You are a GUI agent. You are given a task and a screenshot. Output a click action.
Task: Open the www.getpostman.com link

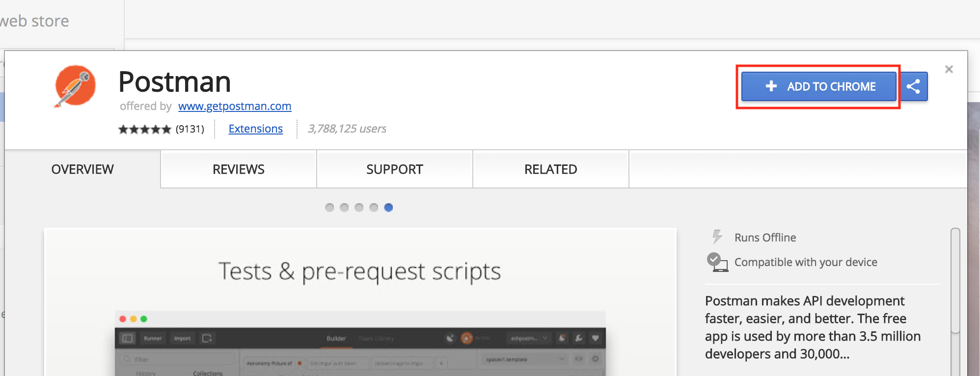pos(235,106)
